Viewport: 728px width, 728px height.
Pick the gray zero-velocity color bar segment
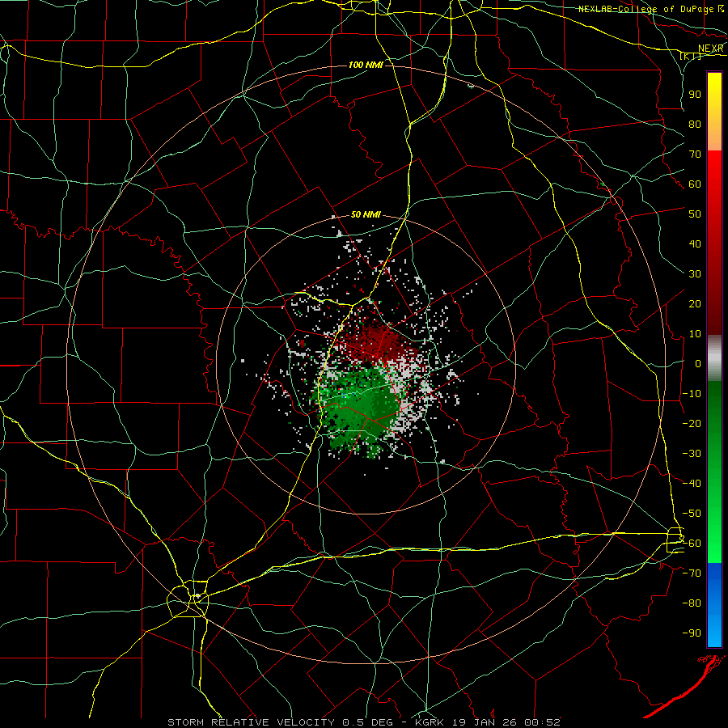714,358
